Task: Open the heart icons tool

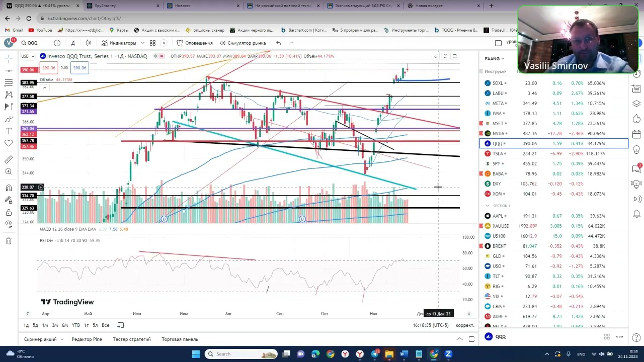Action: click(9, 143)
